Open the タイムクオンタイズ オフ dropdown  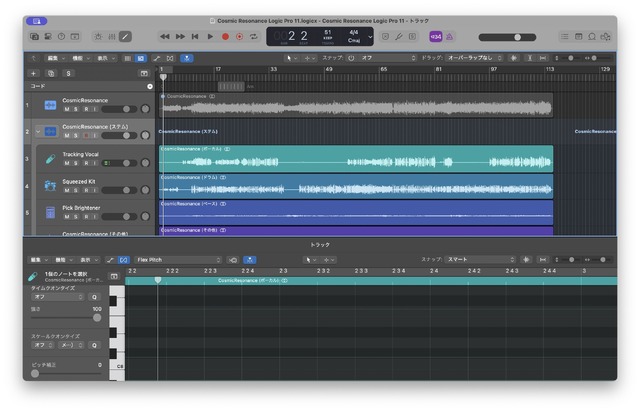58,297
